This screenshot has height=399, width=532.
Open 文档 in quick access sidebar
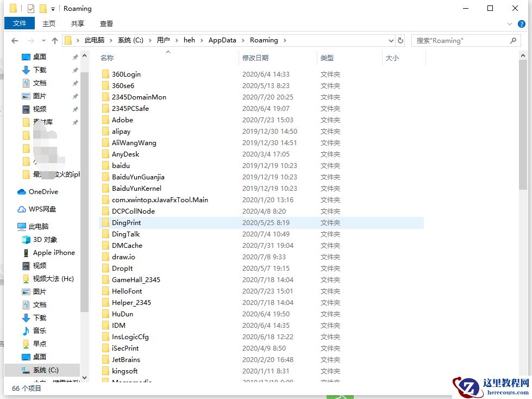(39, 83)
